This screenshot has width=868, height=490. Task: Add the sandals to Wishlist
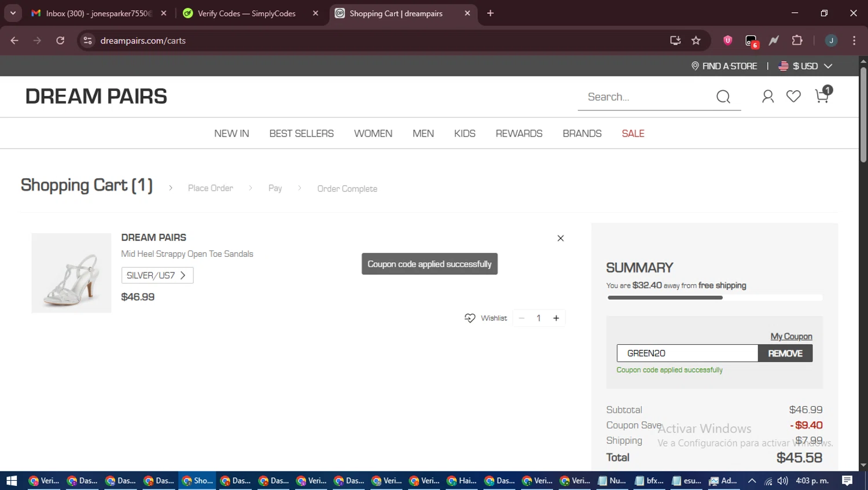click(486, 318)
